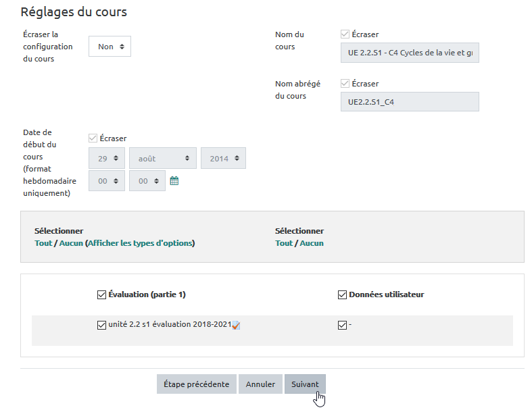Screen dimensions: 532x412
Task: Select Tout in the left Sélectionner group
Action: coord(43,243)
